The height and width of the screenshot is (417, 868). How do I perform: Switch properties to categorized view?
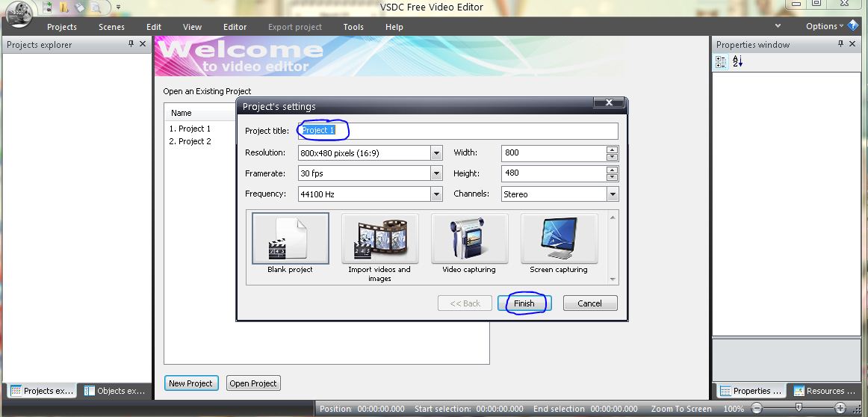pos(721,61)
